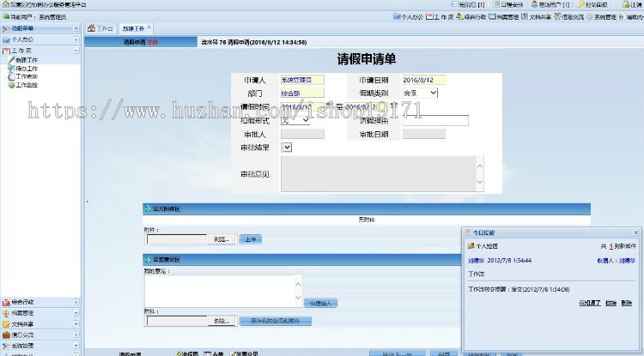This screenshot has width=644, height=356.
Task: Open 文档共享 in top navigation bar
Action: [x=537, y=17]
